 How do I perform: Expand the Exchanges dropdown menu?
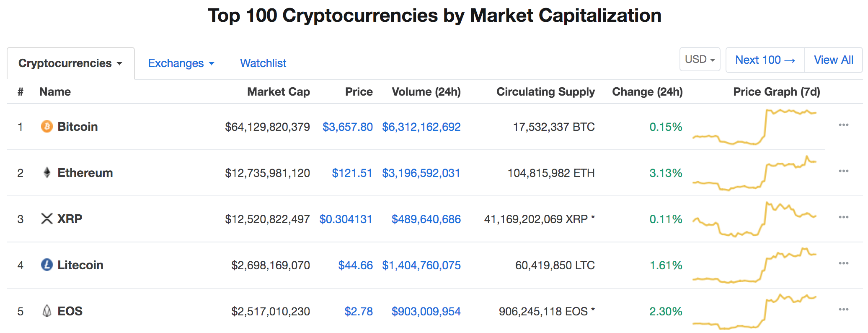click(x=181, y=63)
